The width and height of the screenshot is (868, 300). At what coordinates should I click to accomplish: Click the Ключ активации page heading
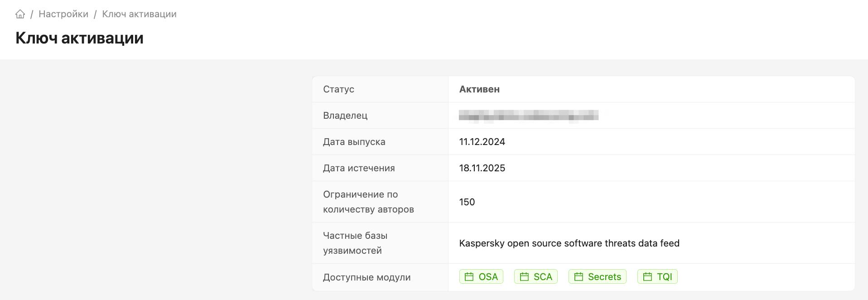coord(79,38)
